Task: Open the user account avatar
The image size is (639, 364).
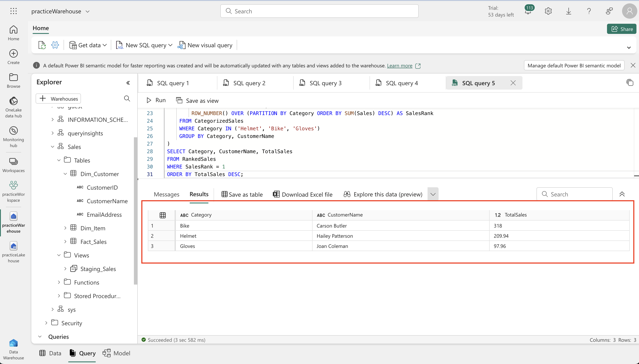Action: coord(629,11)
